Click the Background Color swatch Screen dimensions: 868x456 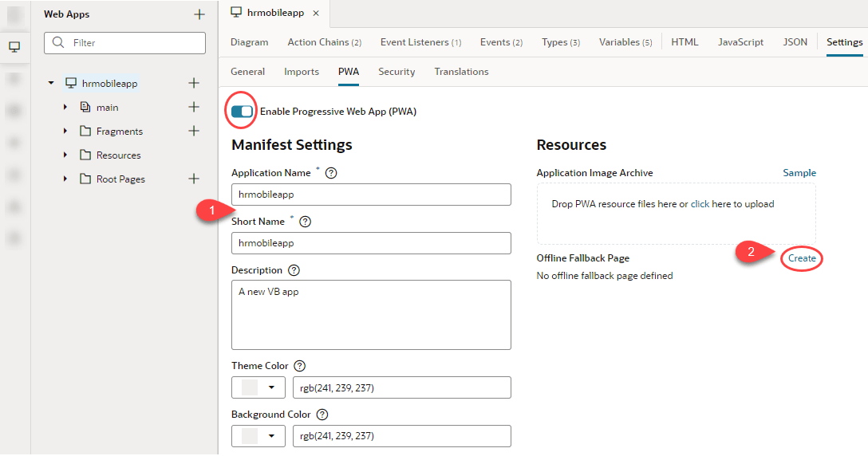(x=250, y=435)
